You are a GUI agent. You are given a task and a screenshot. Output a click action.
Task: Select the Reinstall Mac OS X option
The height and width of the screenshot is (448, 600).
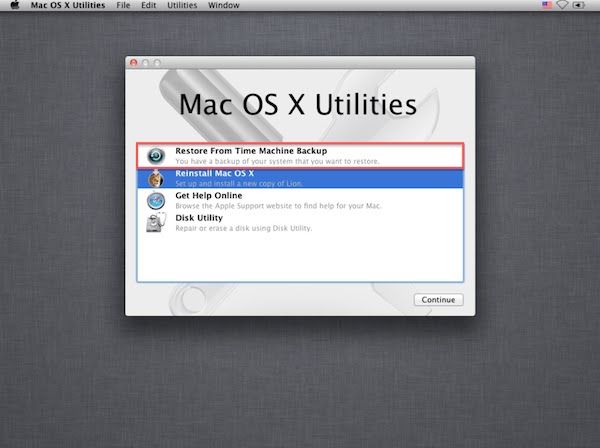[300, 178]
